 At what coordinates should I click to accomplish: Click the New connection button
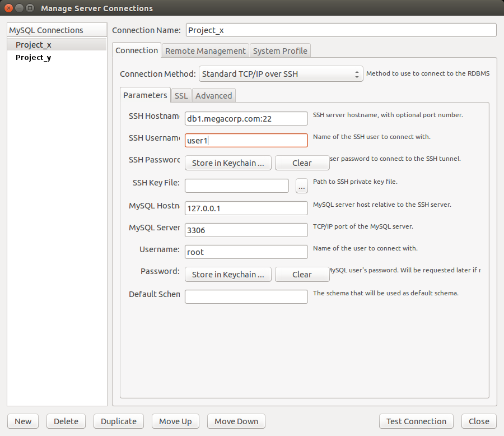[23, 421]
